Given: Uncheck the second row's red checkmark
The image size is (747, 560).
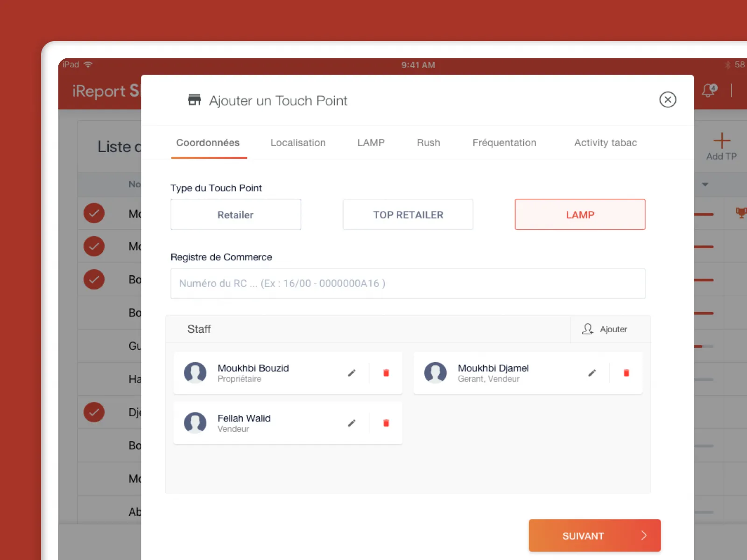Looking at the screenshot, I should click(94, 246).
